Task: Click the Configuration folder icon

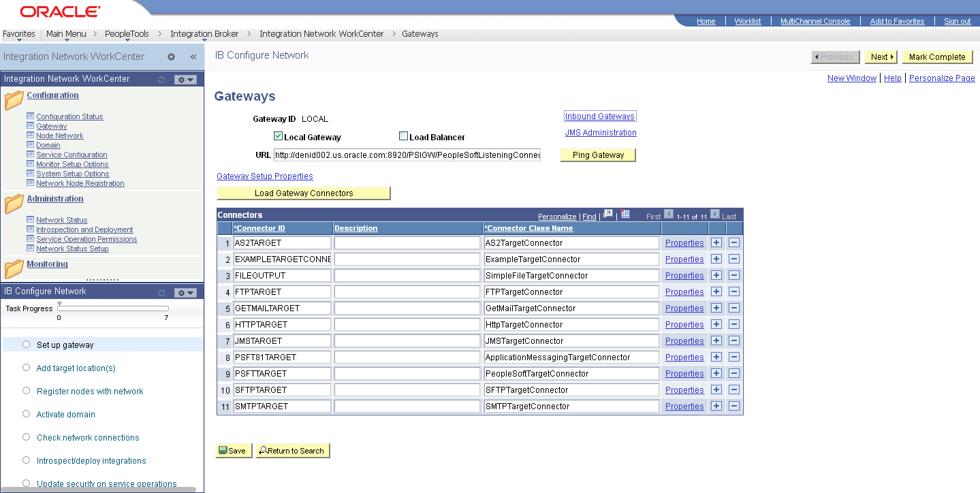Action: 14,100
